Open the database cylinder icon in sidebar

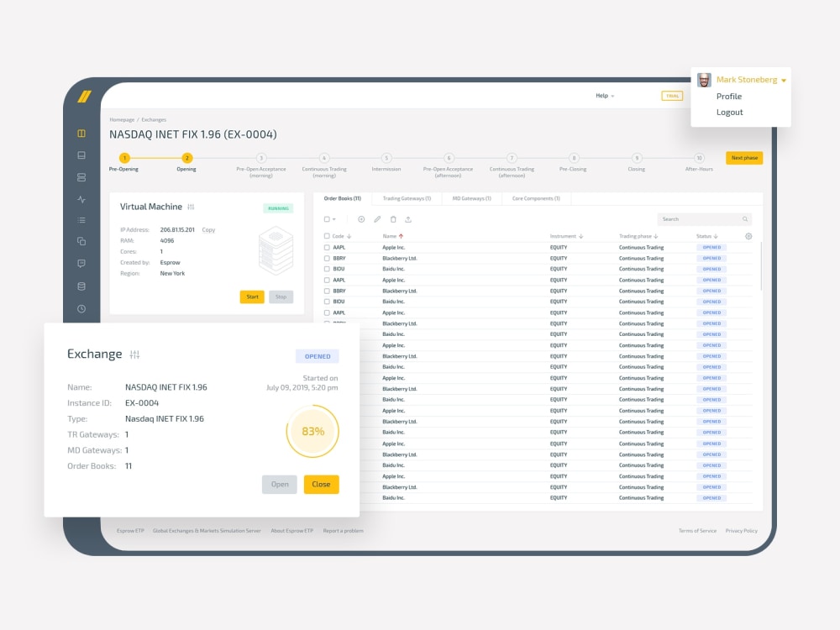(81, 286)
